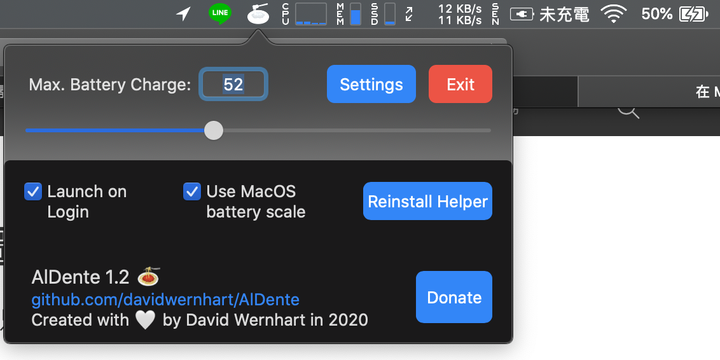Click the location services arrow icon
720x360 pixels.
tap(183, 14)
